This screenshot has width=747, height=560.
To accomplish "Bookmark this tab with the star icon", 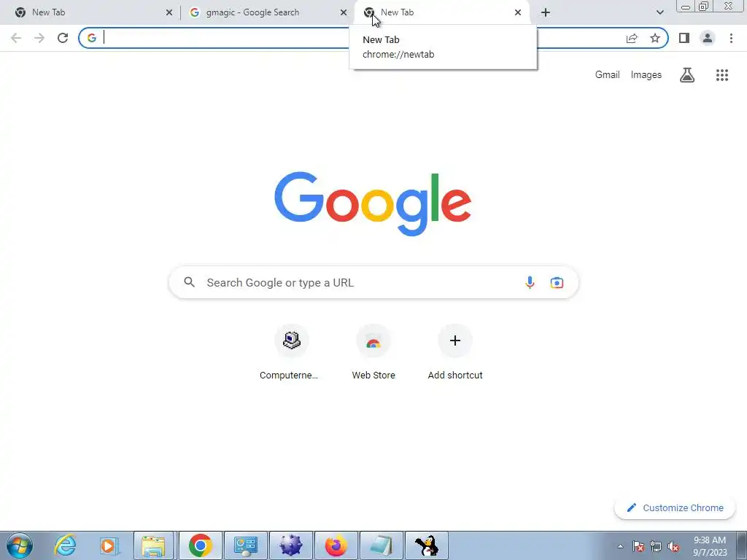I will (655, 38).
